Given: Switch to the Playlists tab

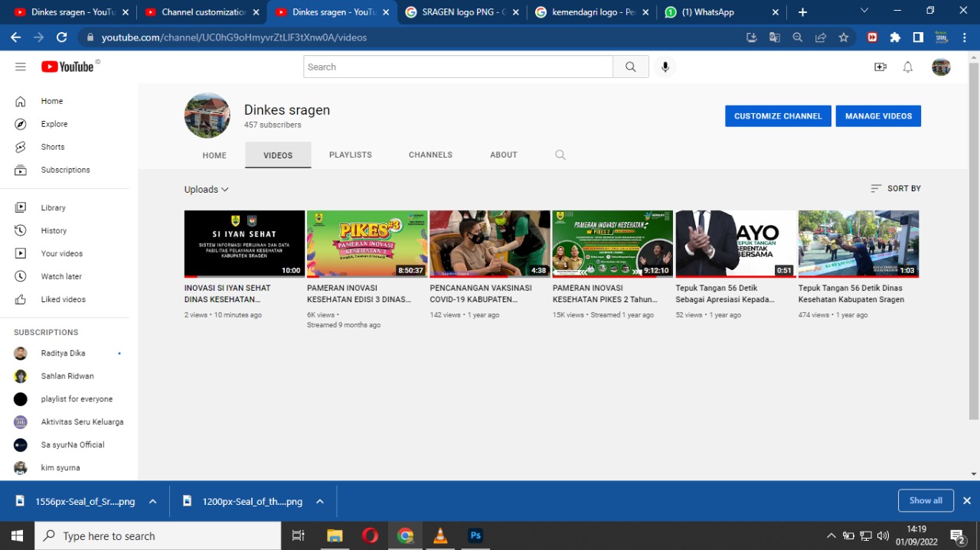Looking at the screenshot, I should point(350,155).
